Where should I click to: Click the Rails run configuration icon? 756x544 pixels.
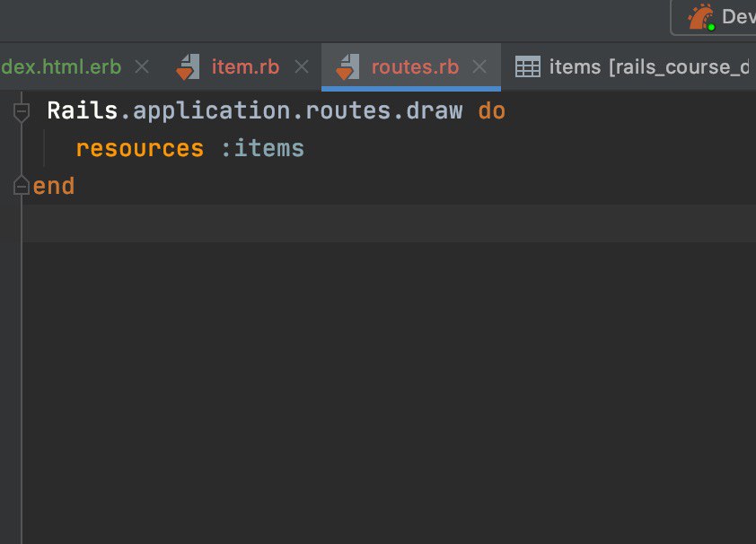(x=701, y=17)
